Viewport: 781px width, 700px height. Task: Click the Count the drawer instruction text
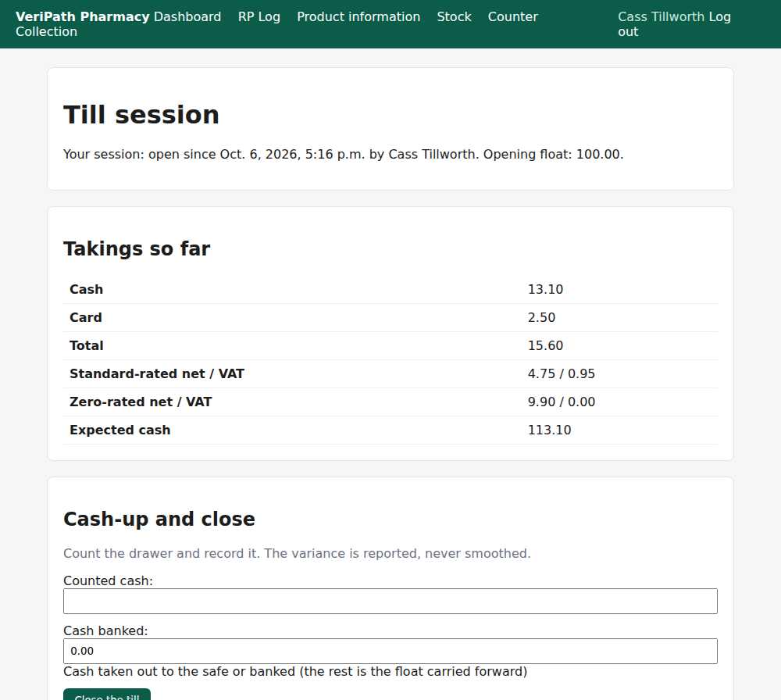click(297, 554)
